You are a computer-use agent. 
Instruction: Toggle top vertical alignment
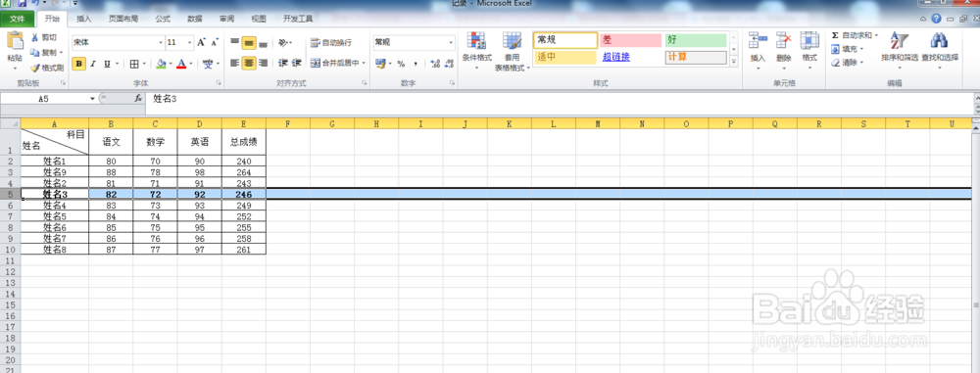click(234, 42)
